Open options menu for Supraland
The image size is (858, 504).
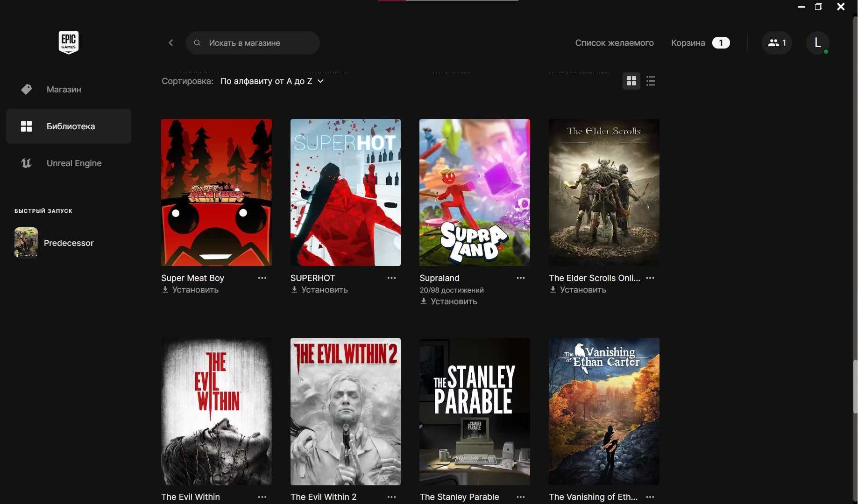point(521,278)
